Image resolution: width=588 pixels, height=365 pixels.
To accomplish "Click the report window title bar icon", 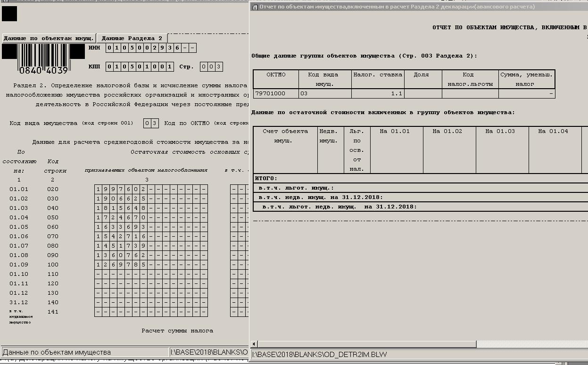I will 255,7.
